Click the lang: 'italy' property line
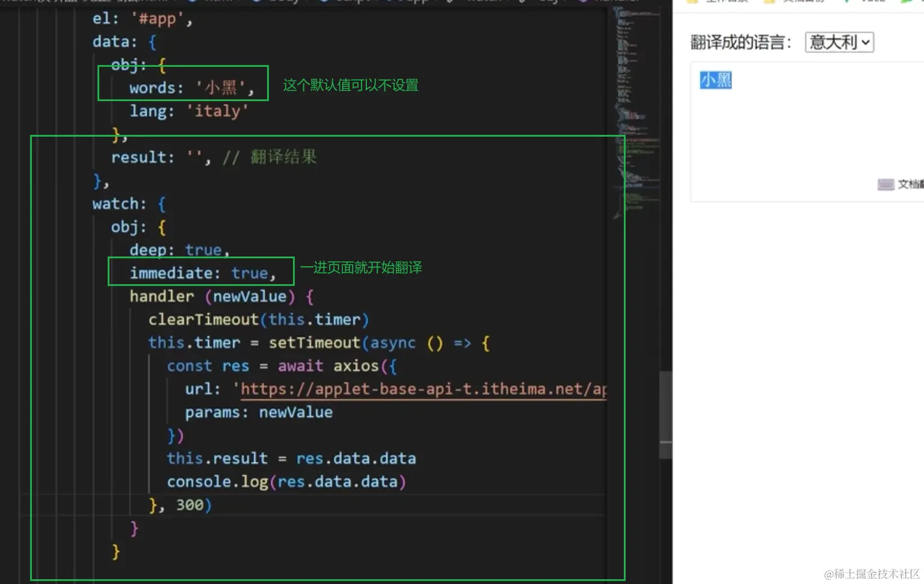Screen dimensions: 924x584 189,111
